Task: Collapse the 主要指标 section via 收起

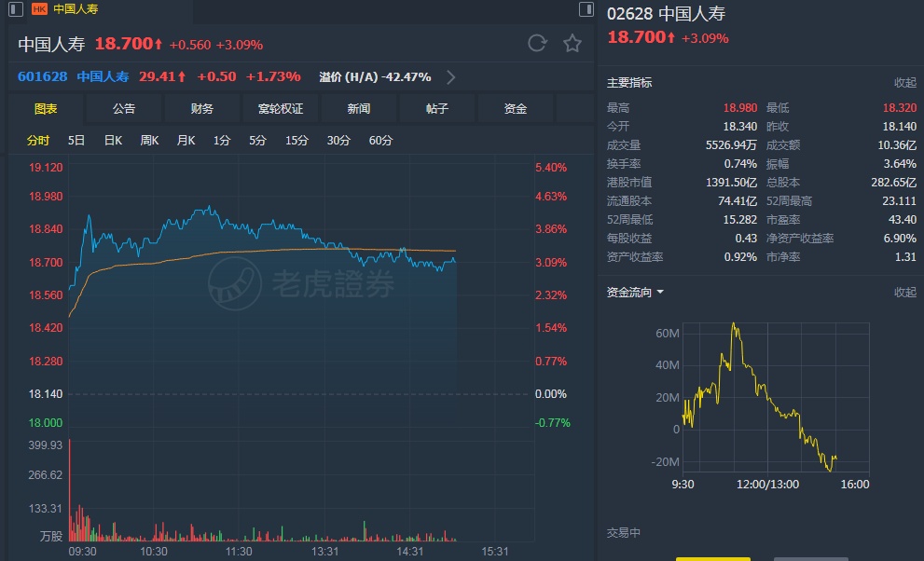Action: [x=904, y=83]
